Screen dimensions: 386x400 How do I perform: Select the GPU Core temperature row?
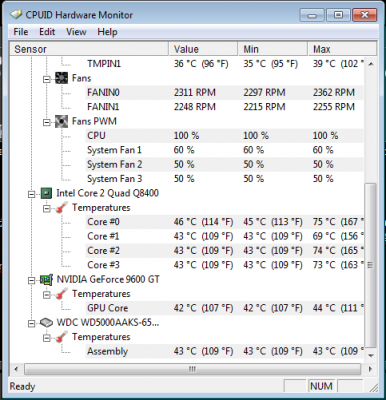pyautogui.click(x=225, y=308)
